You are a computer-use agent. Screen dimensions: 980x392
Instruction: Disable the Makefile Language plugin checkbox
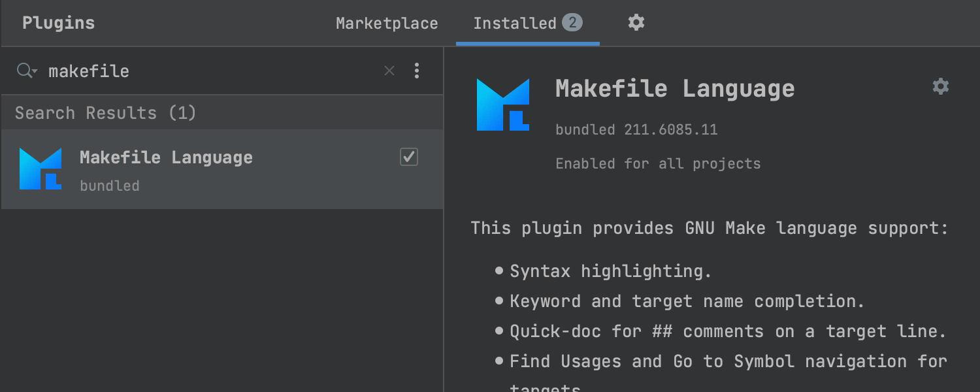point(409,157)
